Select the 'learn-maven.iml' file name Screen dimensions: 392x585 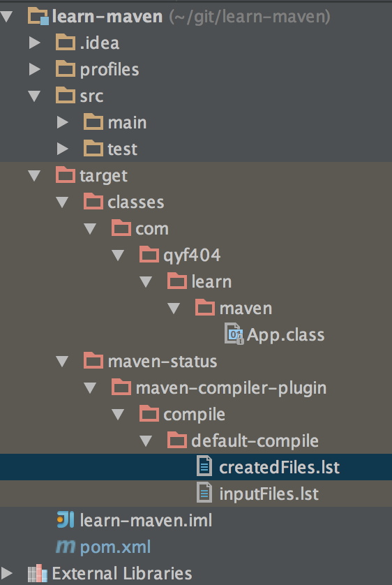(146, 521)
